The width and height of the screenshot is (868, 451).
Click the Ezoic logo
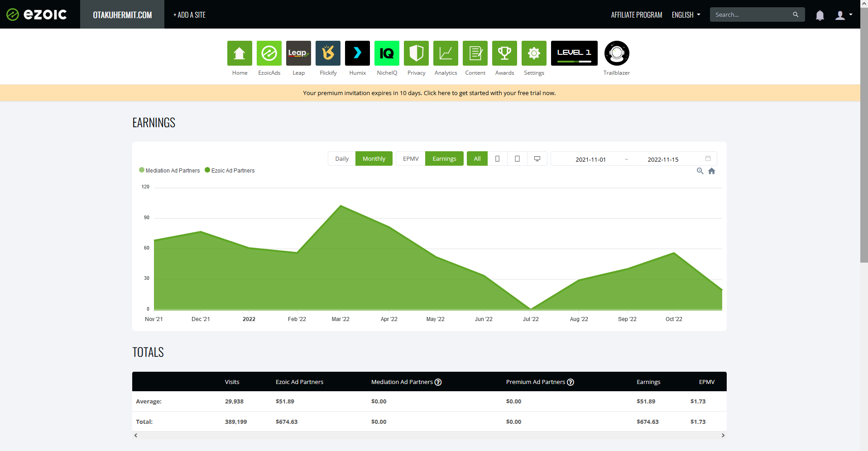coord(37,14)
